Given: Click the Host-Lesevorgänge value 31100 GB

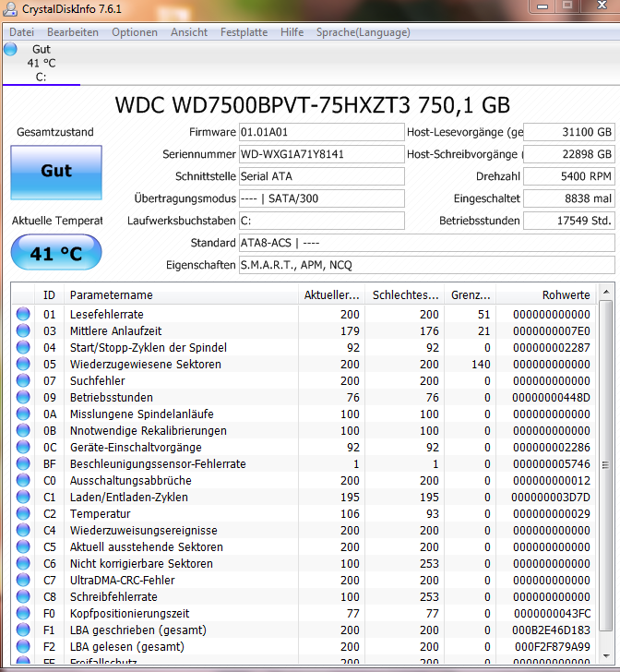Looking at the screenshot, I should [569, 132].
